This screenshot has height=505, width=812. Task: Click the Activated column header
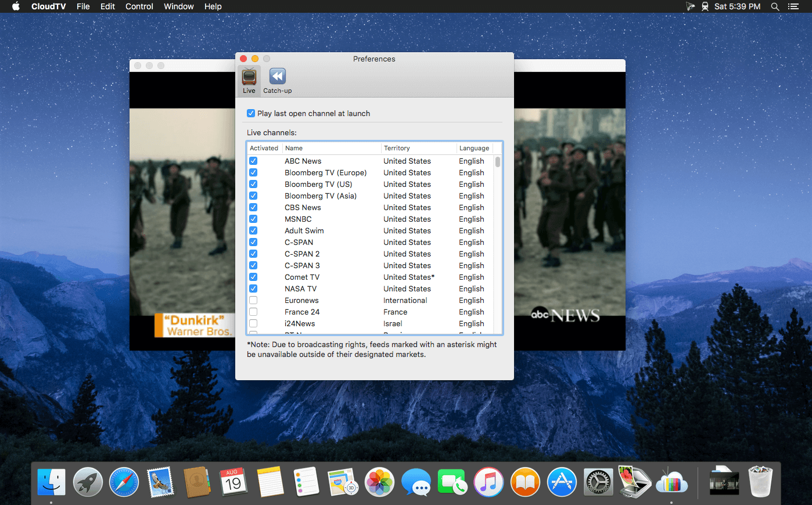[x=264, y=148]
